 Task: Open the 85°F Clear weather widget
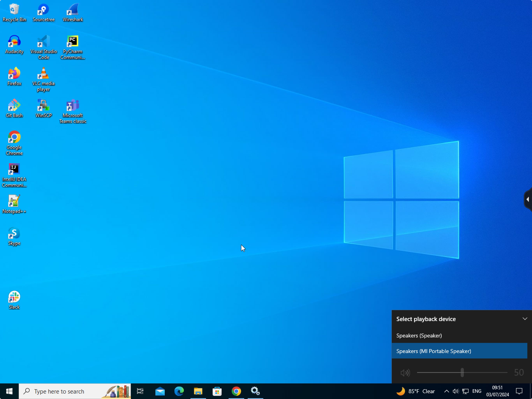pos(416,391)
